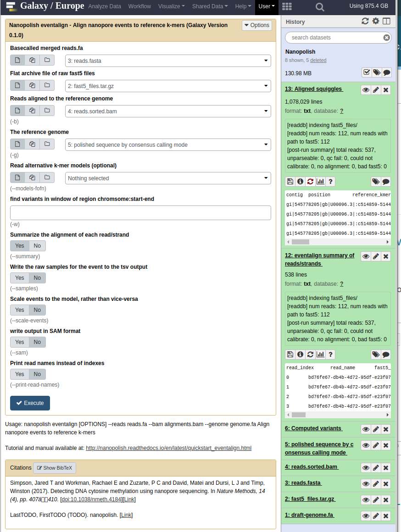The image size is (401, 532).
Task: Set Print read names to No
Action: [37, 374]
